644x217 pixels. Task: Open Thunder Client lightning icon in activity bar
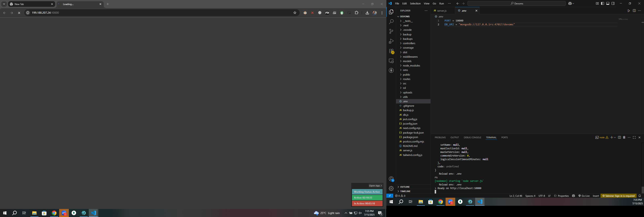tap(391, 70)
